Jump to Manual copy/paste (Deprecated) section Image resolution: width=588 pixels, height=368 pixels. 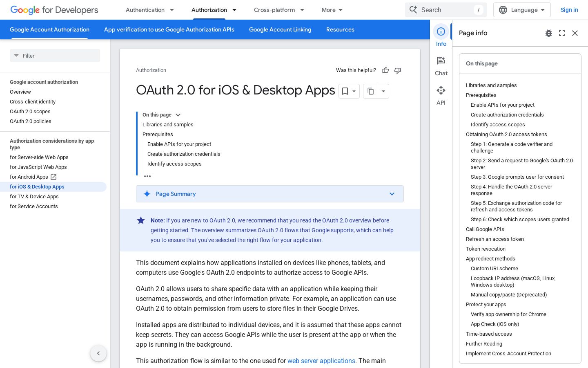tap(509, 295)
